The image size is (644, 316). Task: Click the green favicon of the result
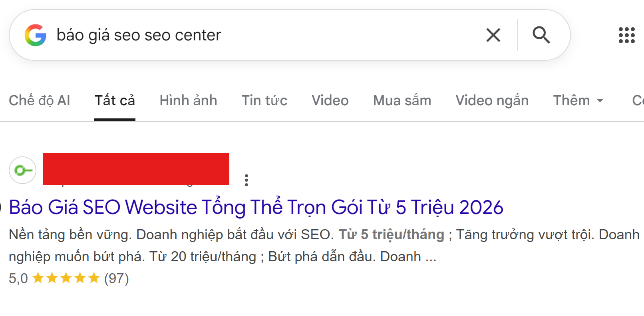pyautogui.click(x=23, y=170)
